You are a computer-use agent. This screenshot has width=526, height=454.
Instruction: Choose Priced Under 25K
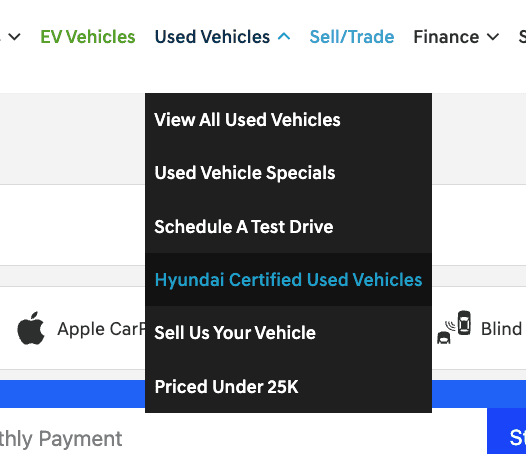[288, 386]
